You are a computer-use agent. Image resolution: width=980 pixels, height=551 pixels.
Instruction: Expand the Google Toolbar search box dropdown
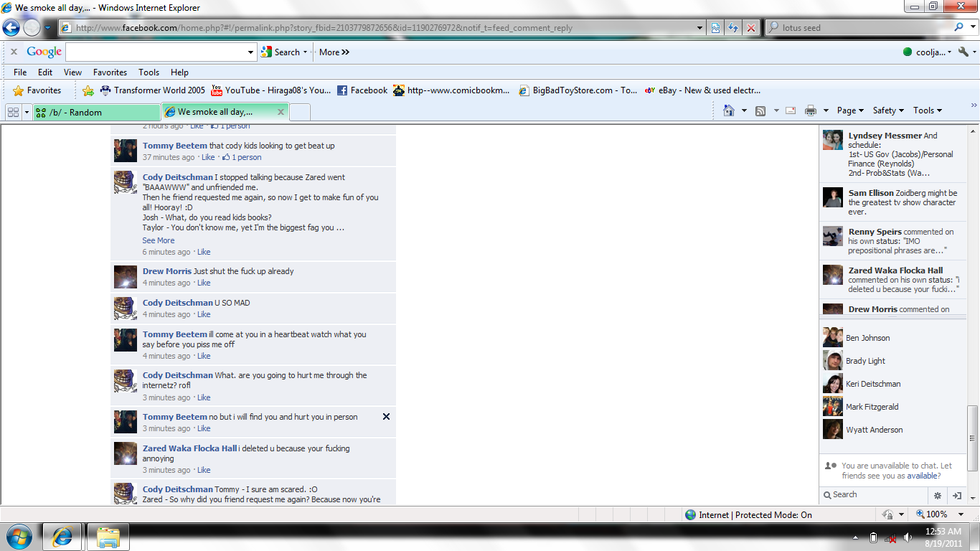tap(250, 52)
